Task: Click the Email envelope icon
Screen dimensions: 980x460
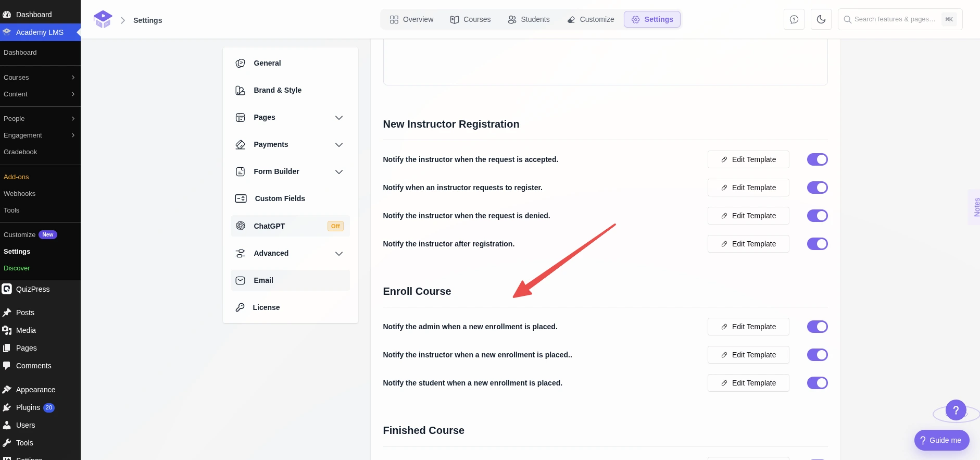Action: 241,280
